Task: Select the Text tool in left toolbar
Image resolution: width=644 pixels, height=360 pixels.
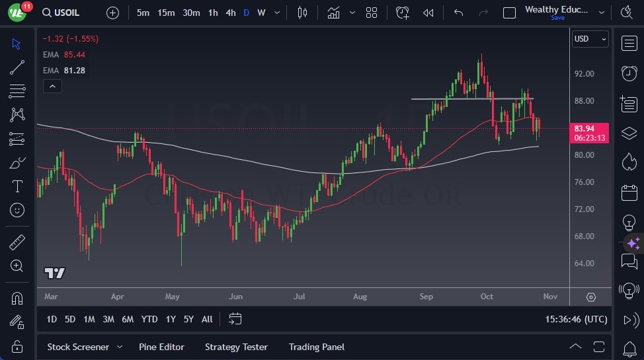Action: click(x=17, y=186)
